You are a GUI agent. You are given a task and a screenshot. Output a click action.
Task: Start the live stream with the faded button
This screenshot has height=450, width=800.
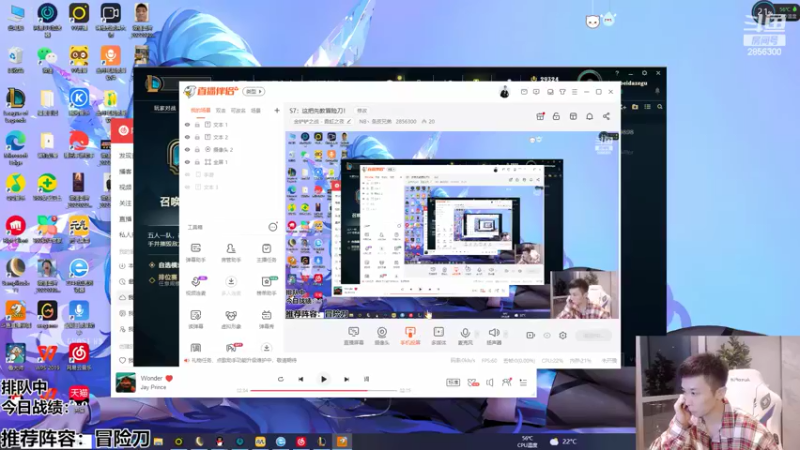(x=593, y=335)
